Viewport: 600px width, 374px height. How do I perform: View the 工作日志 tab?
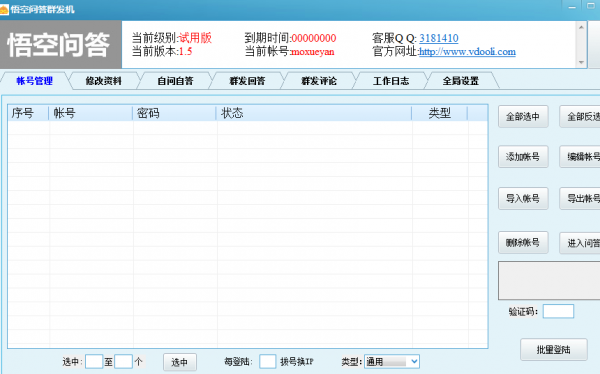tap(391, 81)
